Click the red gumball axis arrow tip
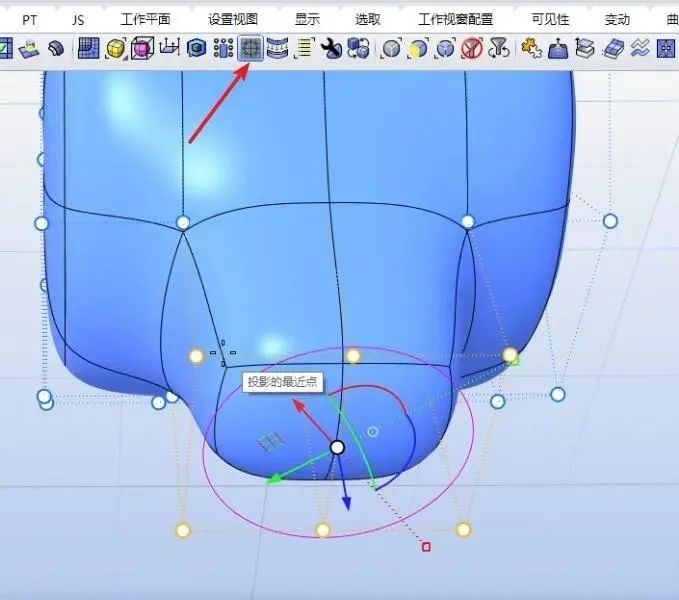This screenshot has width=679, height=600. (297, 403)
